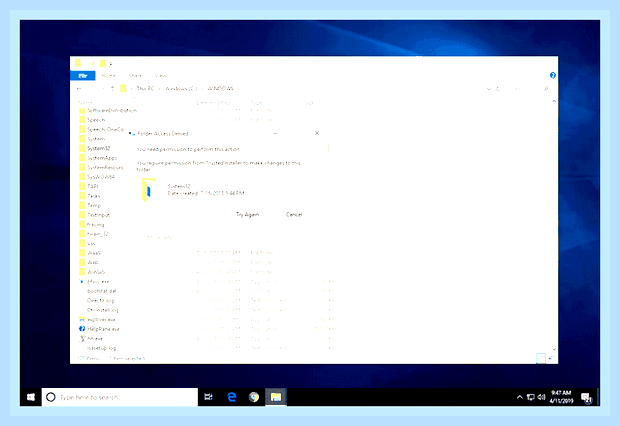The image size is (620, 426).
Task: Select the System folder
Action: click(92, 139)
